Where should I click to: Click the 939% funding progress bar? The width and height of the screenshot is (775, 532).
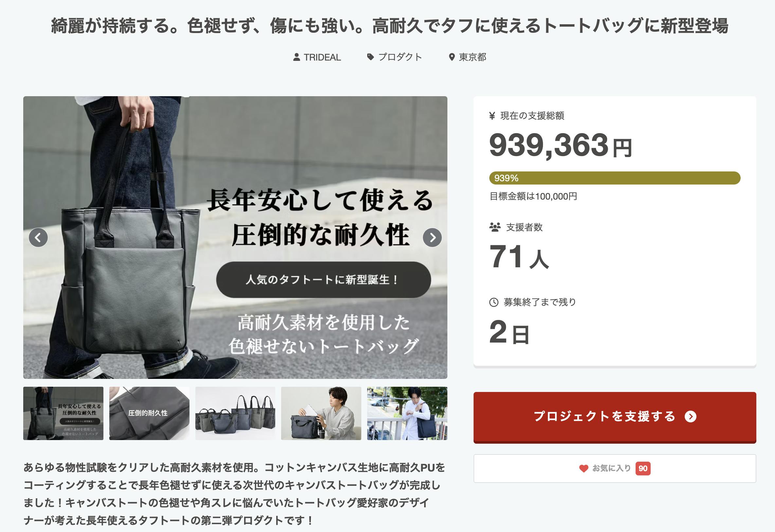615,178
